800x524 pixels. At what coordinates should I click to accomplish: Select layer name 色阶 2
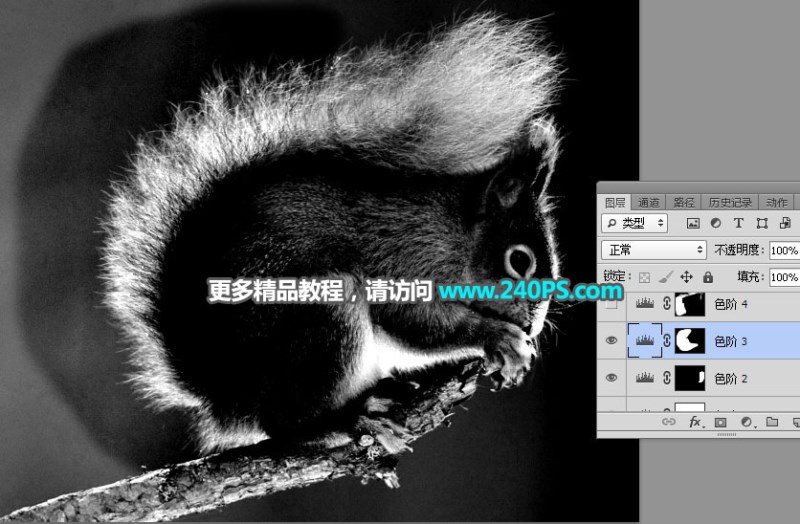click(x=731, y=379)
